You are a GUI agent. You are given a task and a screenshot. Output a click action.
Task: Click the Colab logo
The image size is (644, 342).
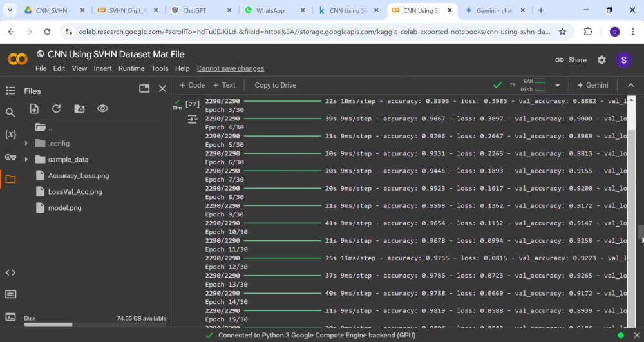[17, 59]
